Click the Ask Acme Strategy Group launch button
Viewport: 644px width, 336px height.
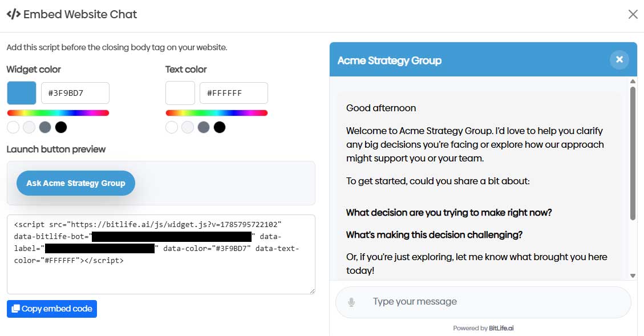pyautogui.click(x=75, y=183)
